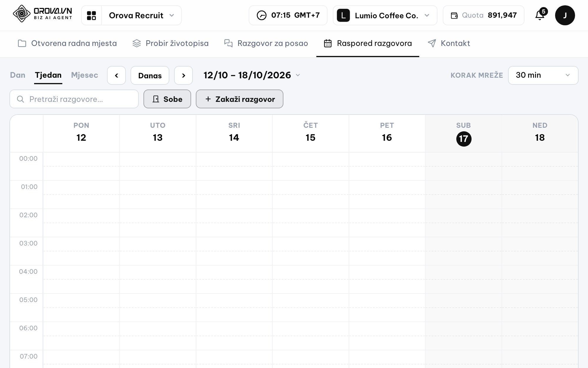This screenshot has height=368, width=588.
Task: Select the highlighted SUB 17 day
Action: click(464, 139)
